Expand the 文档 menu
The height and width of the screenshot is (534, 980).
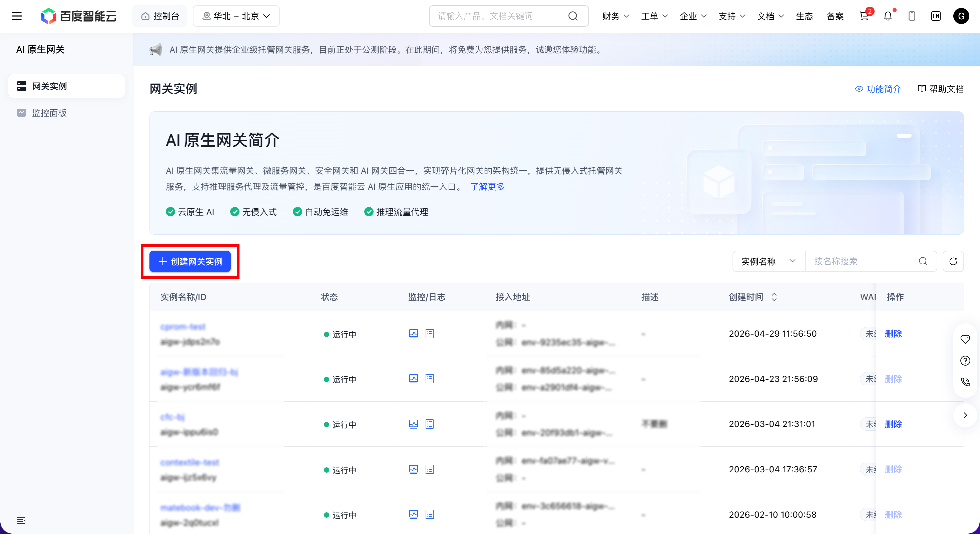pyautogui.click(x=771, y=16)
